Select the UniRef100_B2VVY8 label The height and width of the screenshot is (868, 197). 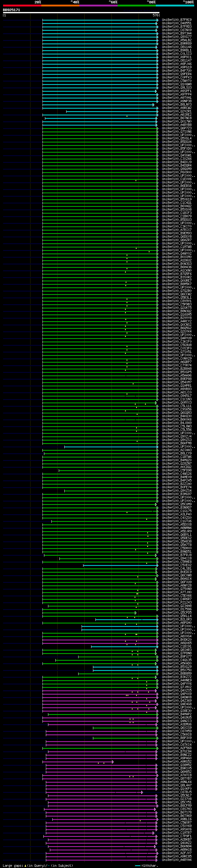coord(176,318)
